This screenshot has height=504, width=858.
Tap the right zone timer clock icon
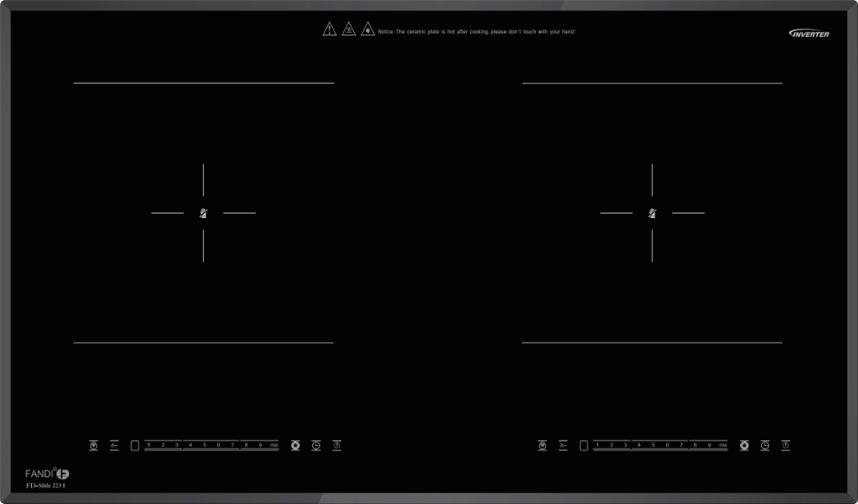pyautogui.click(x=765, y=446)
